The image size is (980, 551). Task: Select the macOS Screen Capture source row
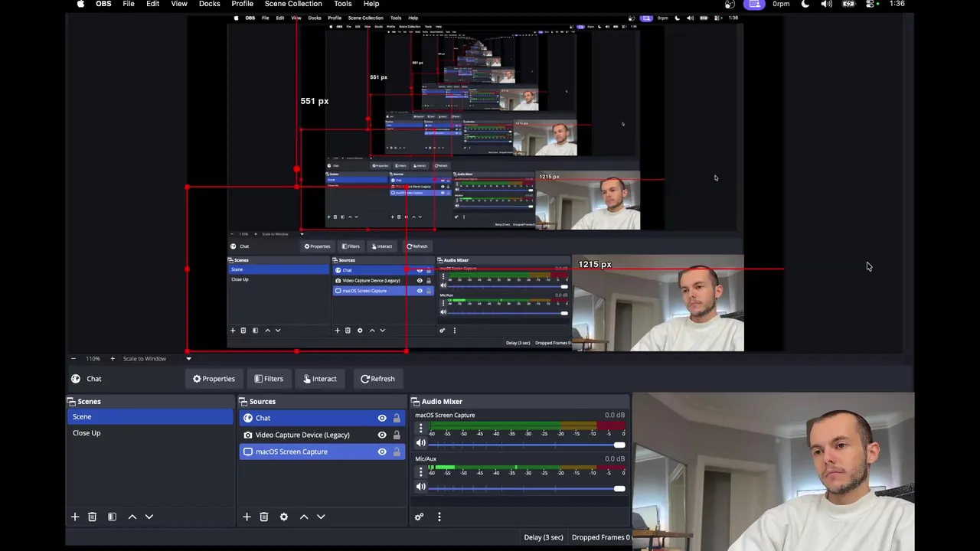tap(322, 452)
